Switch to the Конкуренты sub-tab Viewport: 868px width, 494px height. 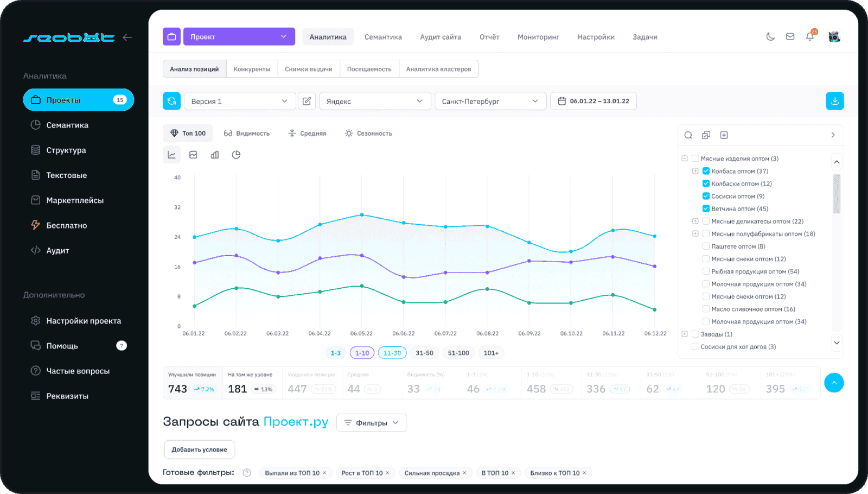click(252, 69)
